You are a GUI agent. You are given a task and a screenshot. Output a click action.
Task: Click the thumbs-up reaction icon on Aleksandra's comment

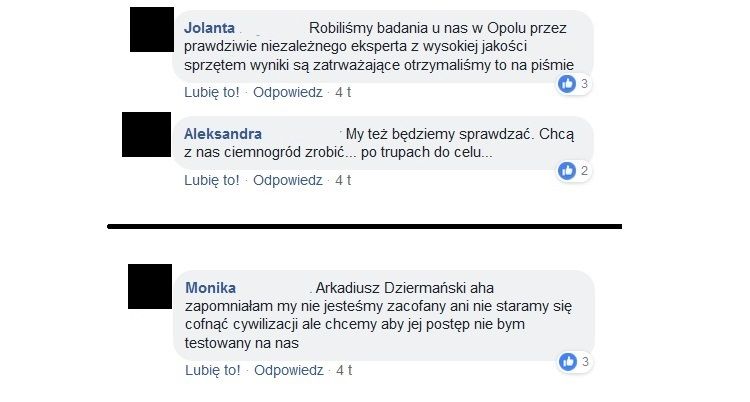tap(567, 171)
